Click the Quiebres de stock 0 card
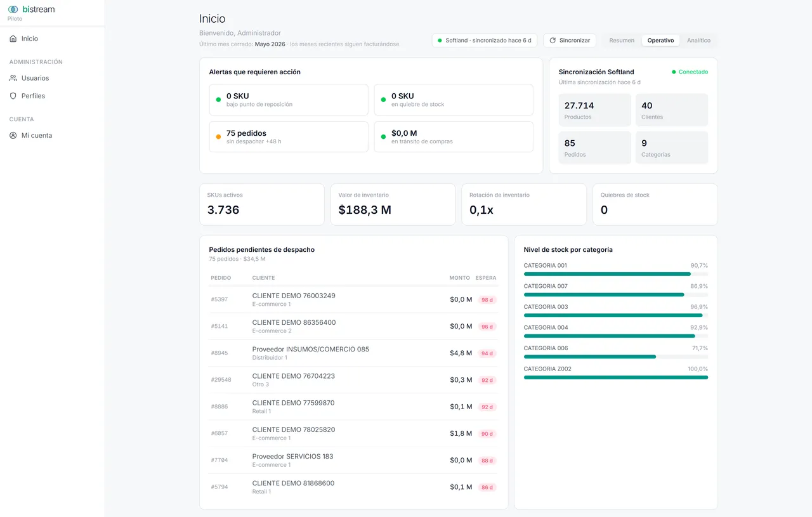The height and width of the screenshot is (517, 812). coord(655,204)
